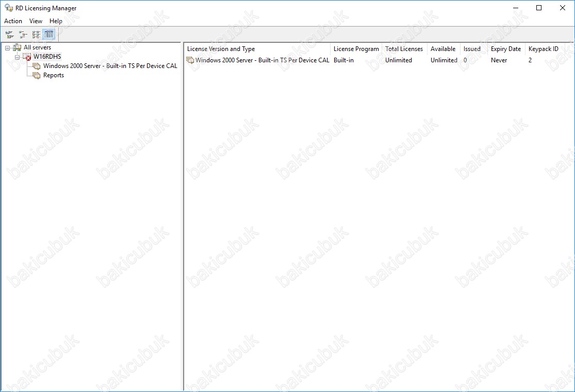Switch to list view in toolbar

coord(36,35)
